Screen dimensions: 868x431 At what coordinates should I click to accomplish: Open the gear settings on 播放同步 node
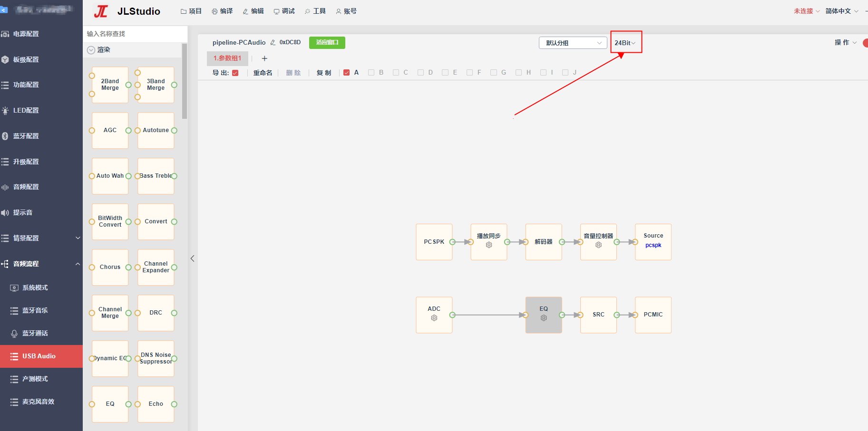click(489, 245)
